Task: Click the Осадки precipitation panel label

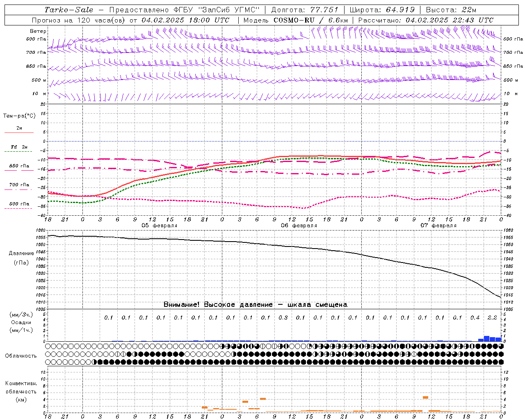Action: click(21, 322)
